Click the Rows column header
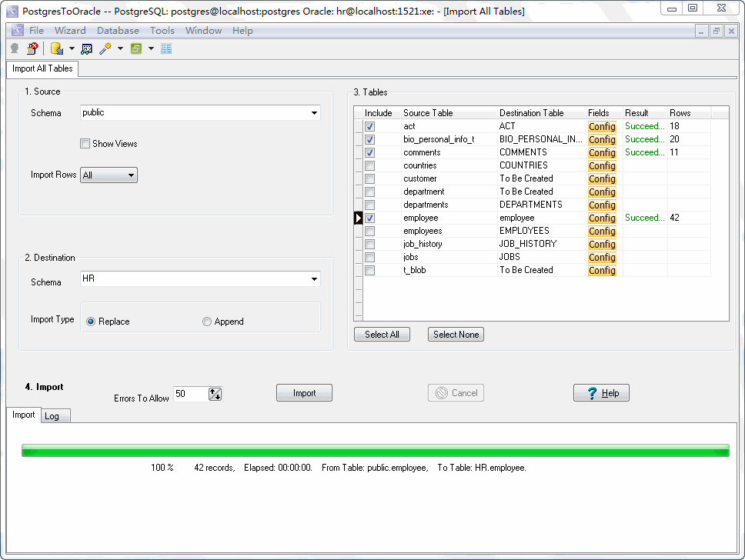 click(689, 112)
